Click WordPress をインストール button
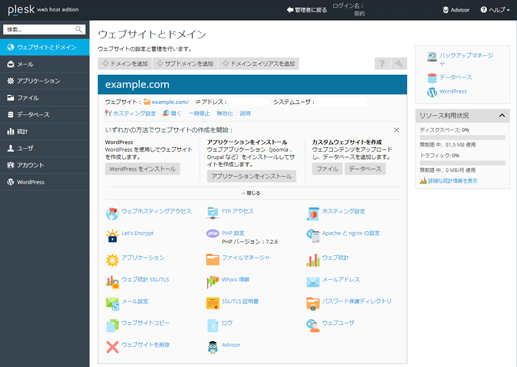 point(143,169)
